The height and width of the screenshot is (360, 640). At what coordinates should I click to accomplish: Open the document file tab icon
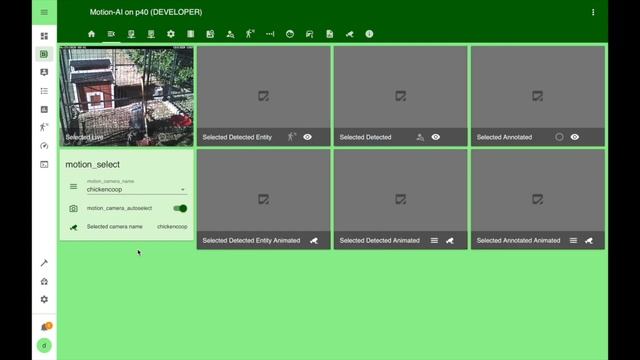pos(329,34)
